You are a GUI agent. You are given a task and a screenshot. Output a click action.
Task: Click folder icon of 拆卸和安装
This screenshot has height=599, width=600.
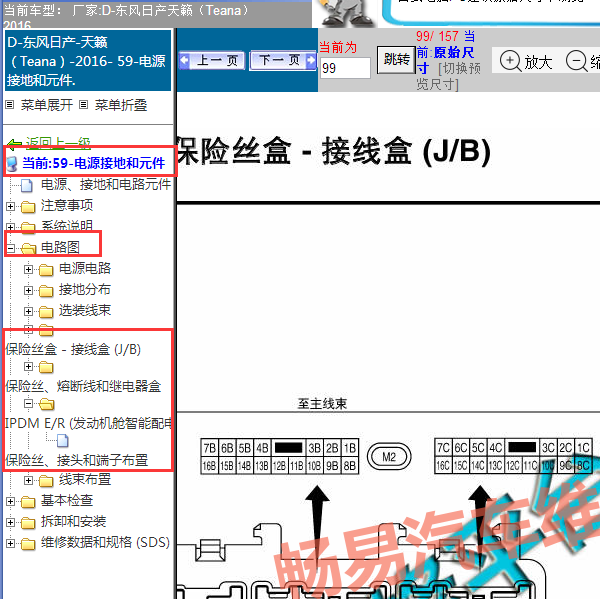[28, 522]
